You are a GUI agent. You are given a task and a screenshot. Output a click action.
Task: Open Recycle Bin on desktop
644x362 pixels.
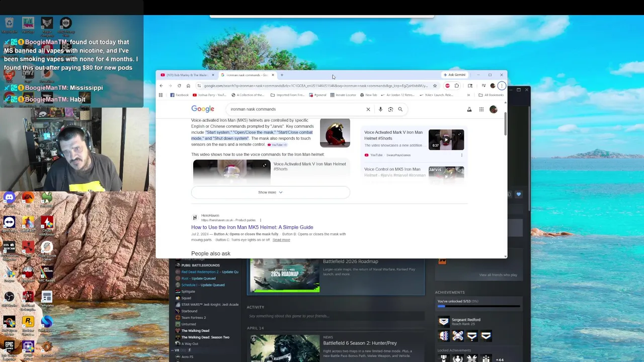(x=9, y=25)
